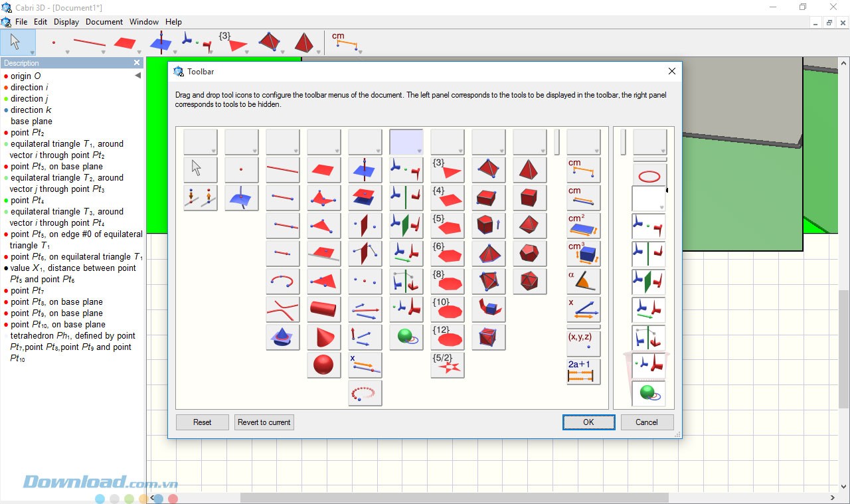850x504 pixels.
Task: Click the angle measurement tool icon
Action: click(583, 281)
